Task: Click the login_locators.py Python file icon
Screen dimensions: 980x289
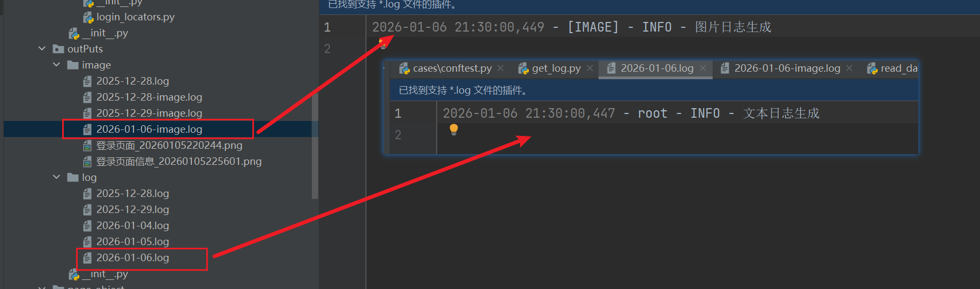Action: 88,17
